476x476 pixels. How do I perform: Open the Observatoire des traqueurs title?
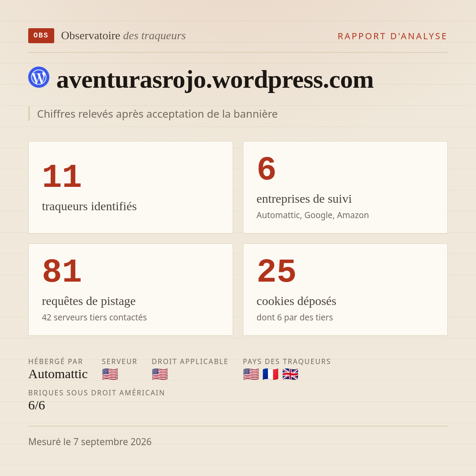123,36
